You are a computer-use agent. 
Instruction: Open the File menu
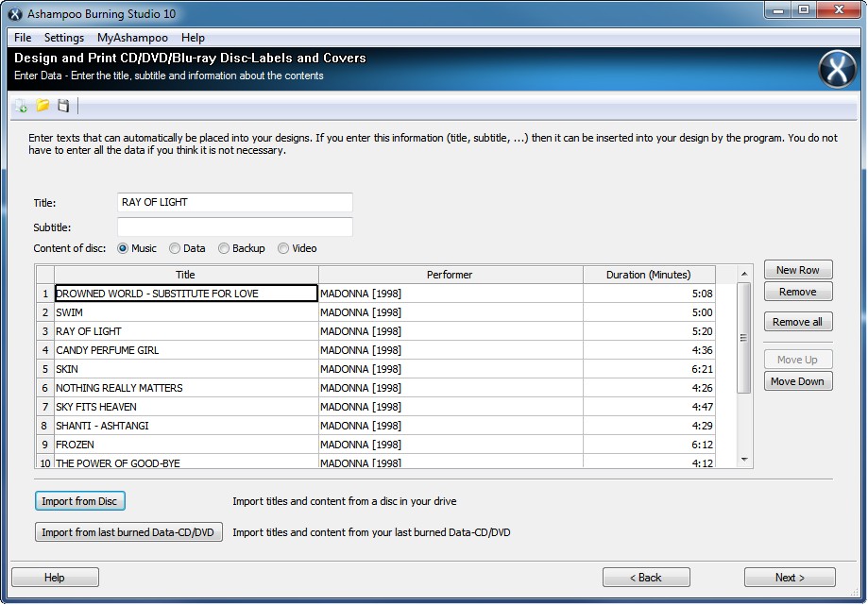(x=23, y=38)
